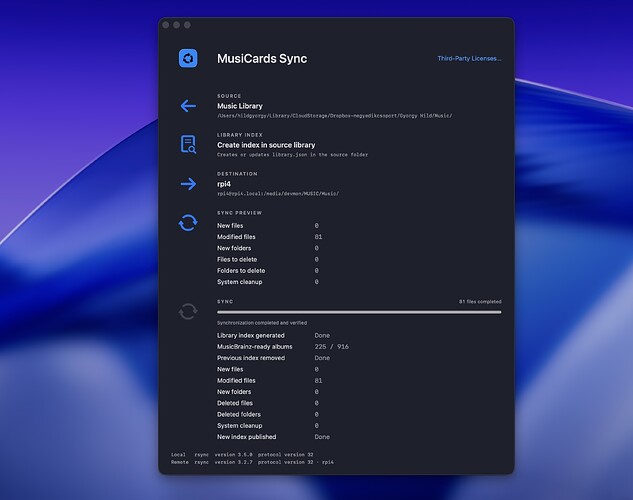This screenshot has height=500, width=633.
Task: Click the right arrow Destination icon
Action: [x=188, y=184]
